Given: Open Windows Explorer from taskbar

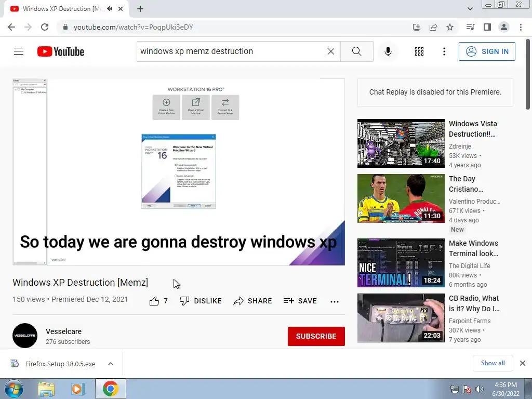Looking at the screenshot, I should click(46, 389).
